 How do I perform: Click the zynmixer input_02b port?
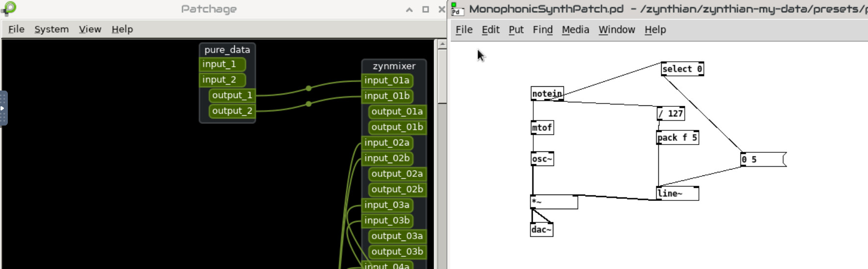coord(387,158)
